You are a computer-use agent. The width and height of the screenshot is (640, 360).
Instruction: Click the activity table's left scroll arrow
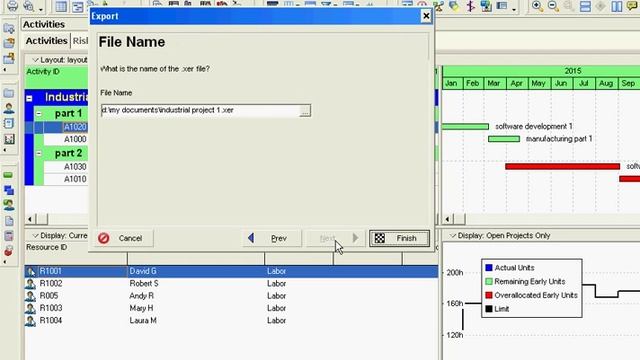(30, 219)
